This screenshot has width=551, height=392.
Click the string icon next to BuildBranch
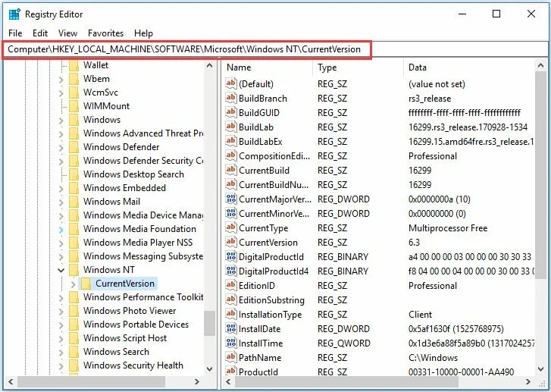pyautogui.click(x=231, y=98)
